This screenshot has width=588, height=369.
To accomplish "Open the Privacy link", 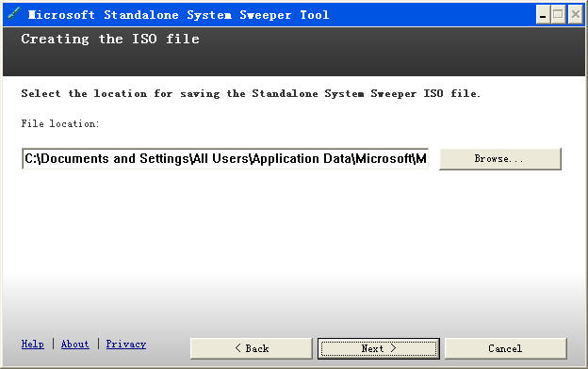I will tap(126, 344).
